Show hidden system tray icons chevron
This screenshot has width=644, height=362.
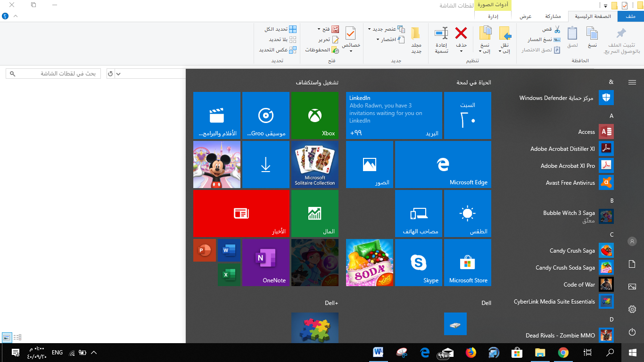tap(94, 353)
